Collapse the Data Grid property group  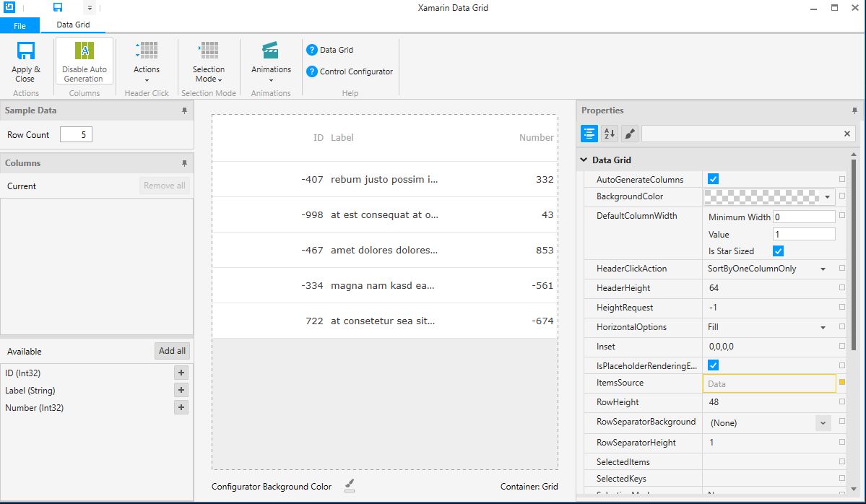pyautogui.click(x=584, y=160)
